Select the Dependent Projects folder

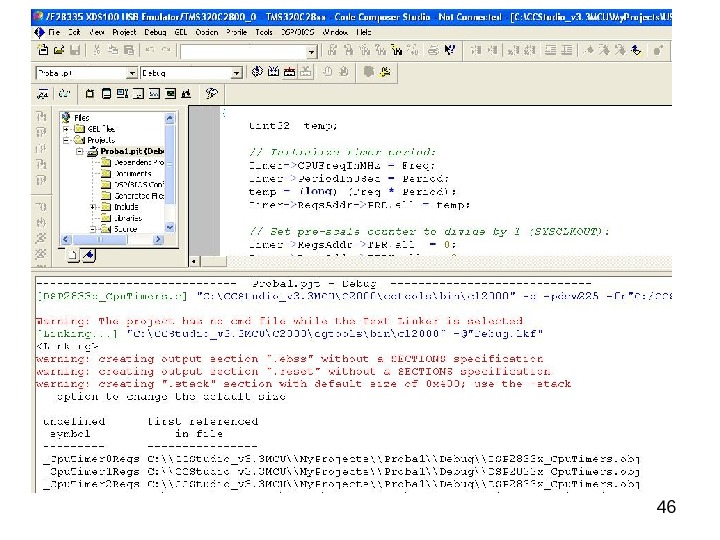tap(139, 162)
